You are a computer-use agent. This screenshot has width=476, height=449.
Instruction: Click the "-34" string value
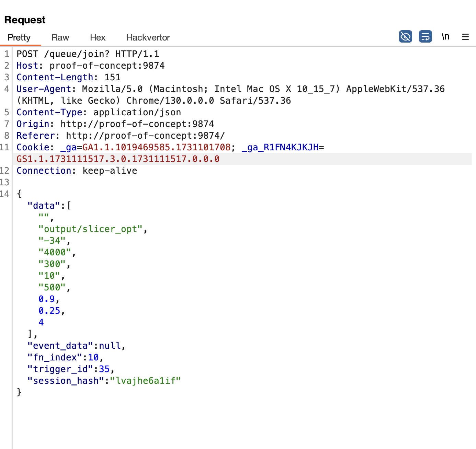tap(52, 241)
